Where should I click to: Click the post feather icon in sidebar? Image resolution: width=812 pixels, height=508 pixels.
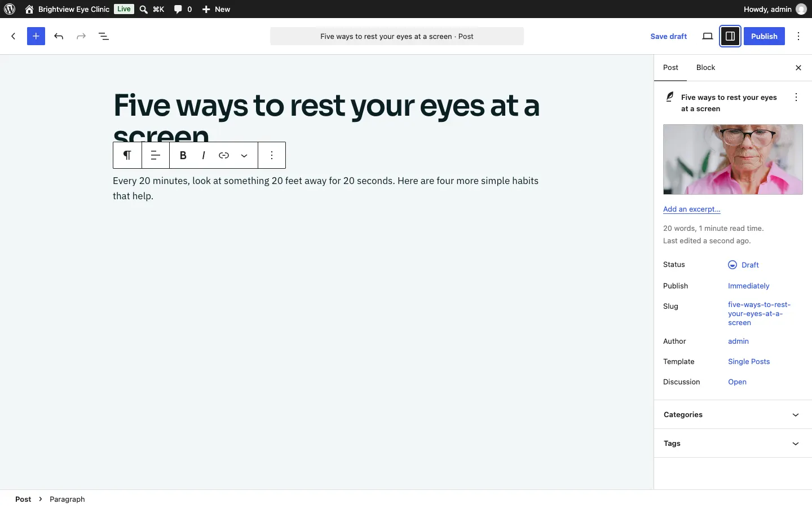(x=670, y=97)
